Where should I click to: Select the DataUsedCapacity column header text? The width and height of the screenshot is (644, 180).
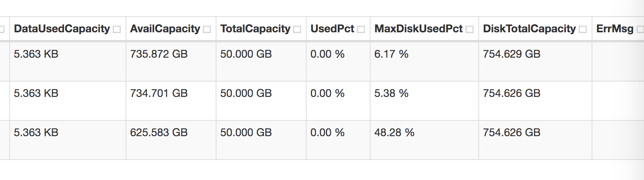(62, 29)
